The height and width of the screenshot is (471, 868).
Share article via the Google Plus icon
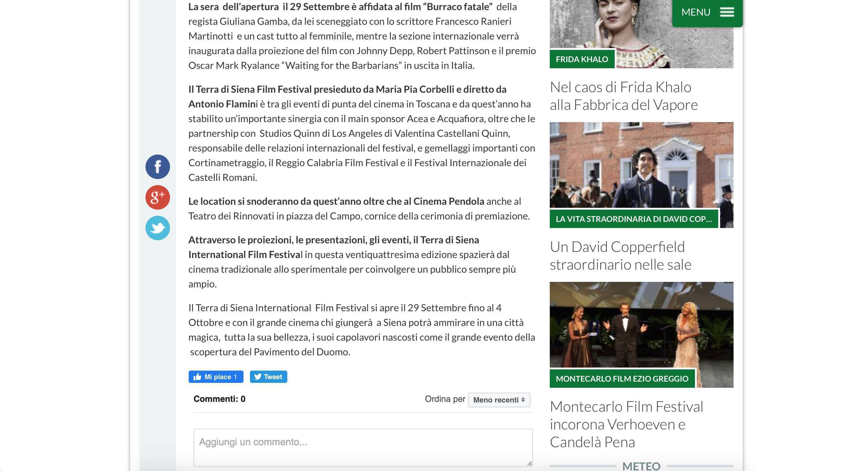(x=157, y=197)
